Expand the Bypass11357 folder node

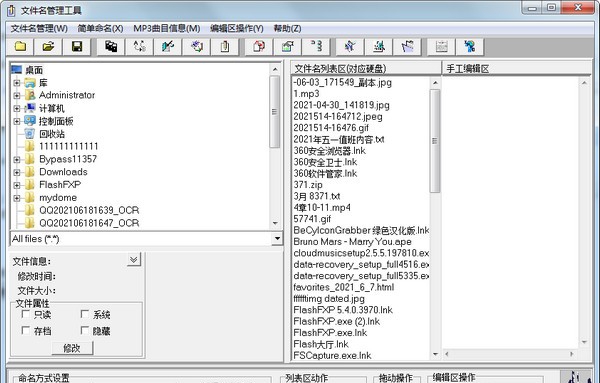click(16, 160)
